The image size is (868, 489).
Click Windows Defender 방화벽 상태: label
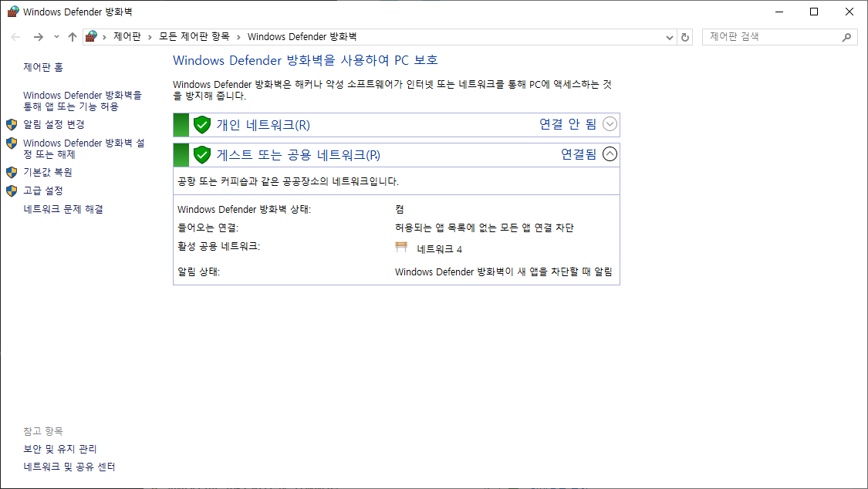point(244,209)
